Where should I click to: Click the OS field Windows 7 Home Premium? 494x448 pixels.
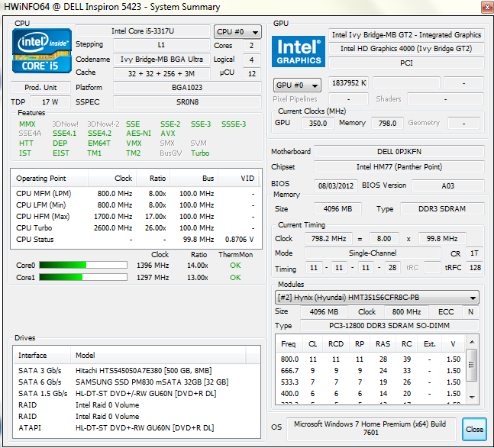371,428
